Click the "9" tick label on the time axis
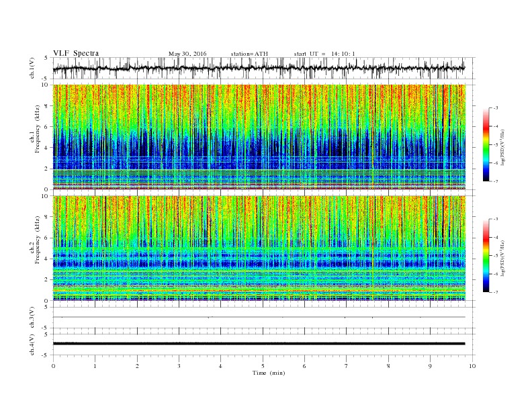 click(430, 366)
